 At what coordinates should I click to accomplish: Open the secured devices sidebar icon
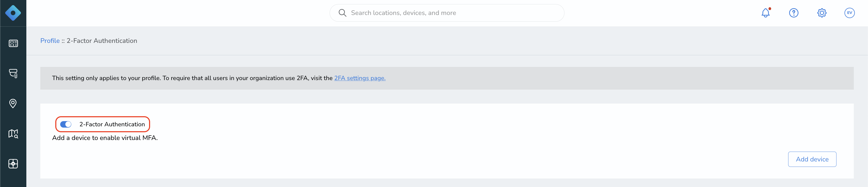tap(13, 73)
